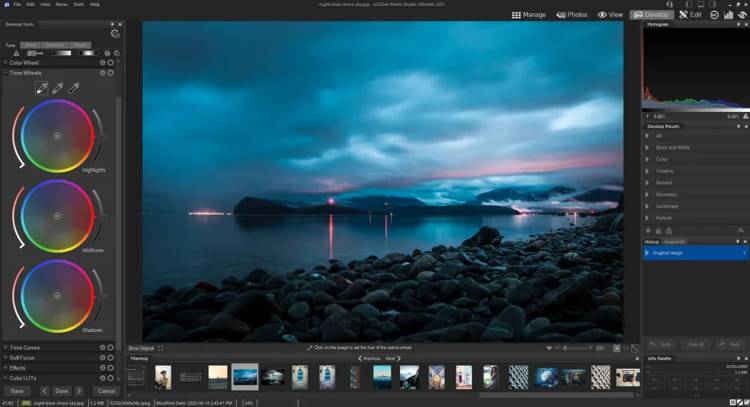Viewport: 750px width, 407px height.
Task: Expand the Tone Curves section
Action: [x=24, y=347]
